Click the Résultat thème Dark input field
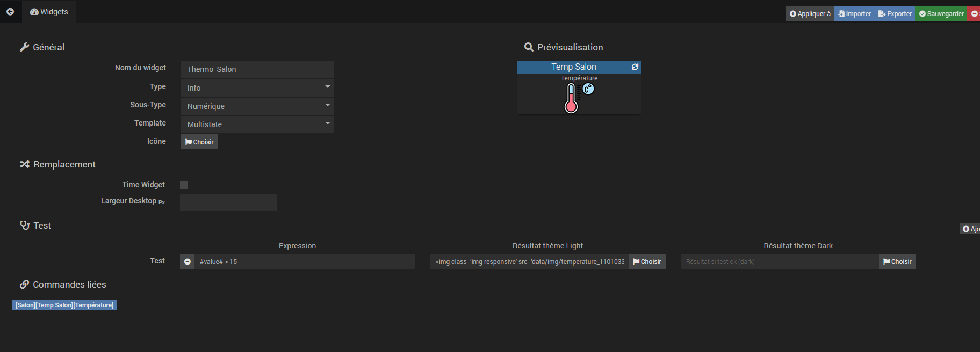Image resolution: width=980 pixels, height=352 pixels. point(780,261)
